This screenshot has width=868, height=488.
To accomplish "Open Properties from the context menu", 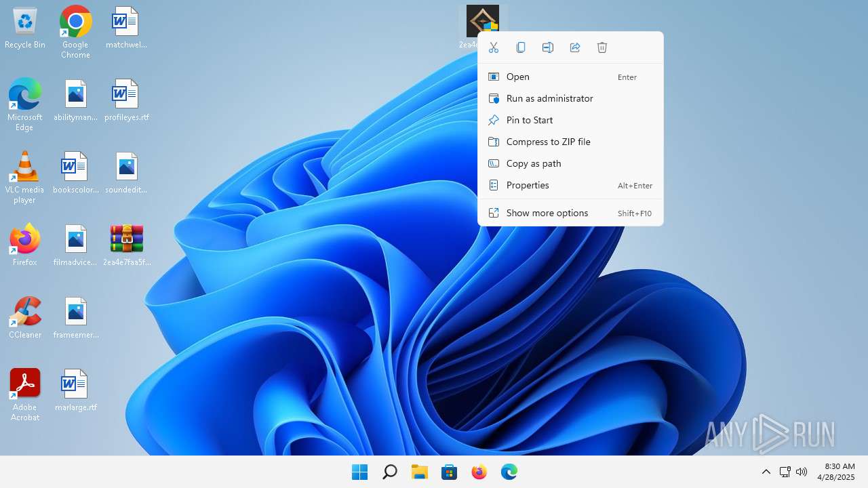I will pos(570,185).
